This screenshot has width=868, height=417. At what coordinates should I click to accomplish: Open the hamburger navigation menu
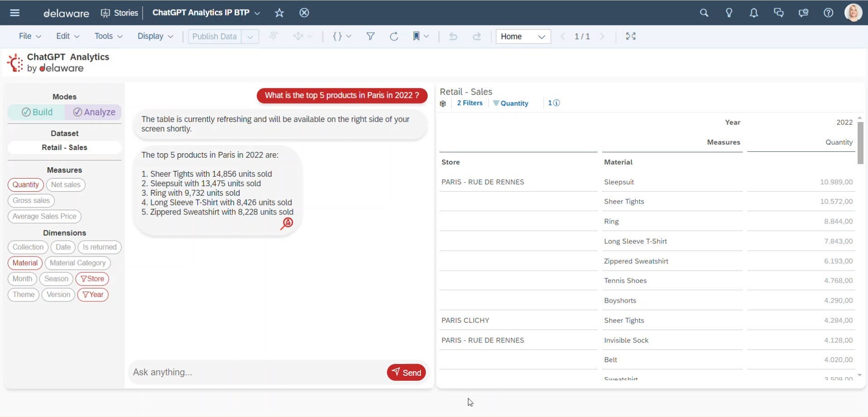[14, 13]
